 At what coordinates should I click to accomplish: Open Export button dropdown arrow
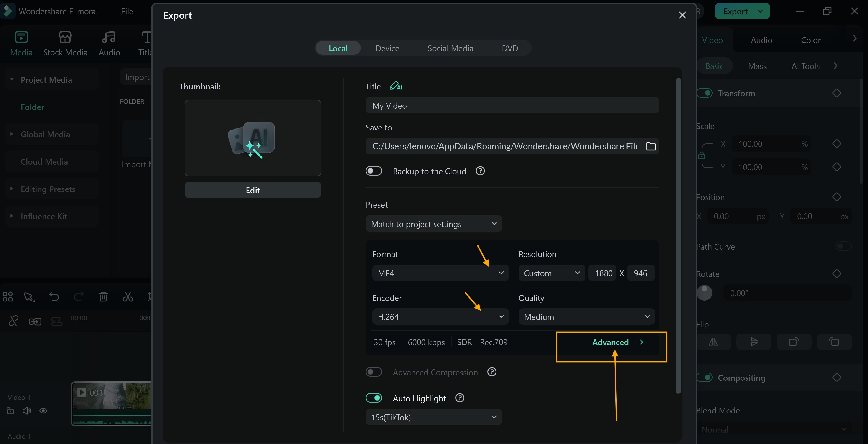click(760, 11)
